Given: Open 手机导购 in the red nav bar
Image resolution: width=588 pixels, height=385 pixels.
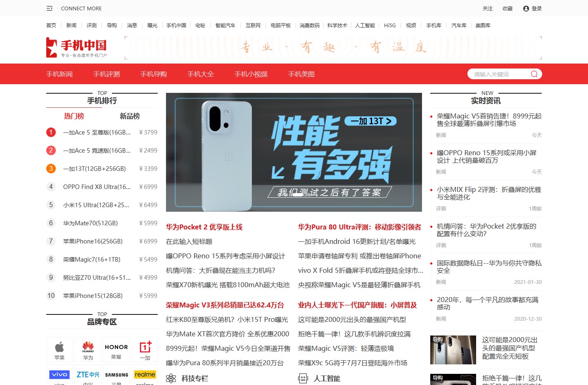Looking at the screenshot, I should pyautogui.click(x=154, y=74).
